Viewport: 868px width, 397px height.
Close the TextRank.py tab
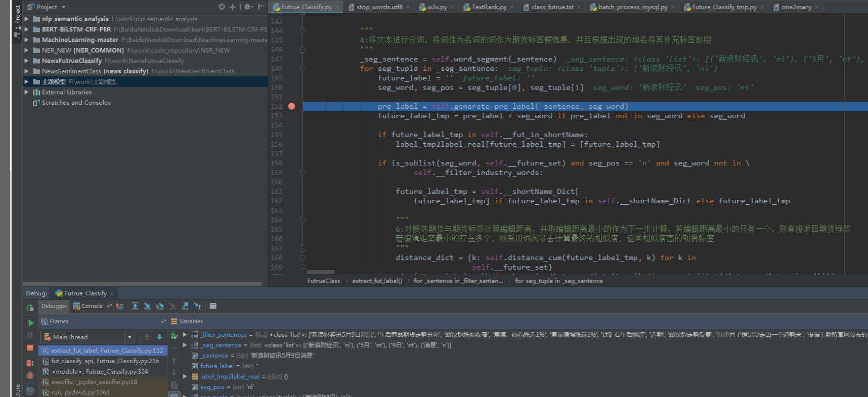512,7
